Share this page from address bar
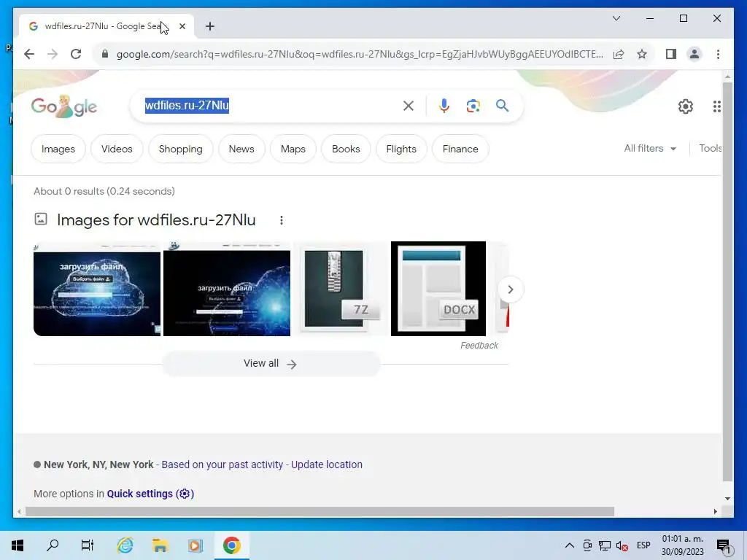This screenshot has height=560, width=747. point(619,54)
